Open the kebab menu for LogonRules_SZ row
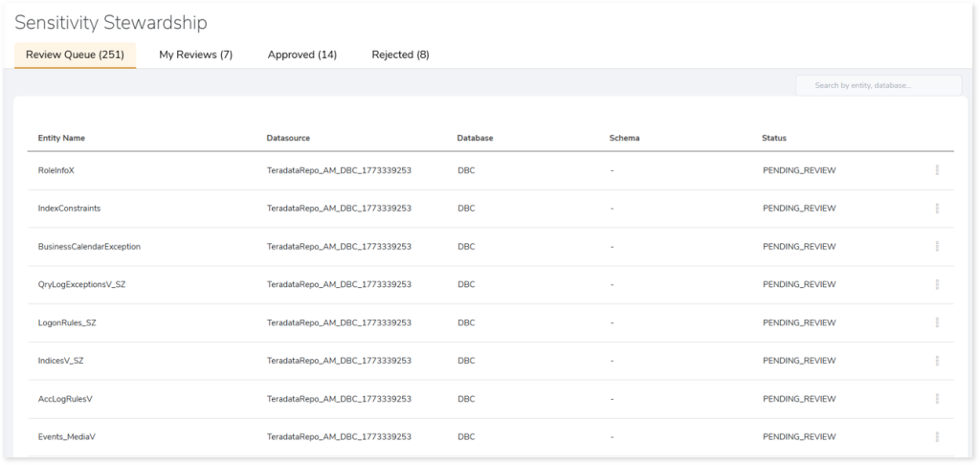980x465 pixels. click(x=937, y=323)
